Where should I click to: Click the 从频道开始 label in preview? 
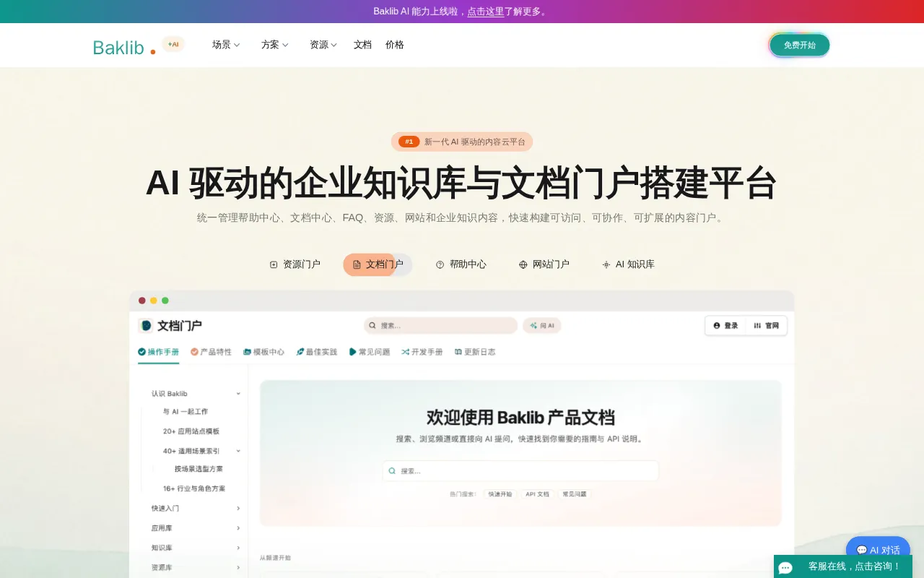click(x=275, y=558)
